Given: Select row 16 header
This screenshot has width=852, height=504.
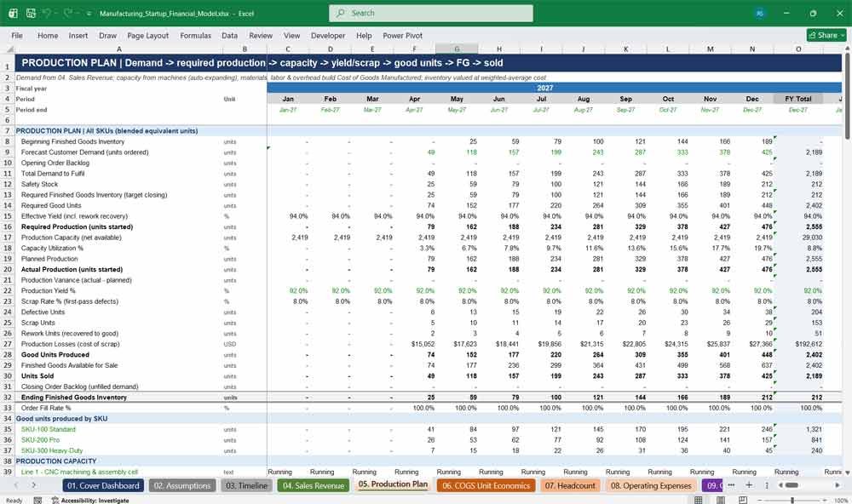Looking at the screenshot, I should pyautogui.click(x=8, y=226).
